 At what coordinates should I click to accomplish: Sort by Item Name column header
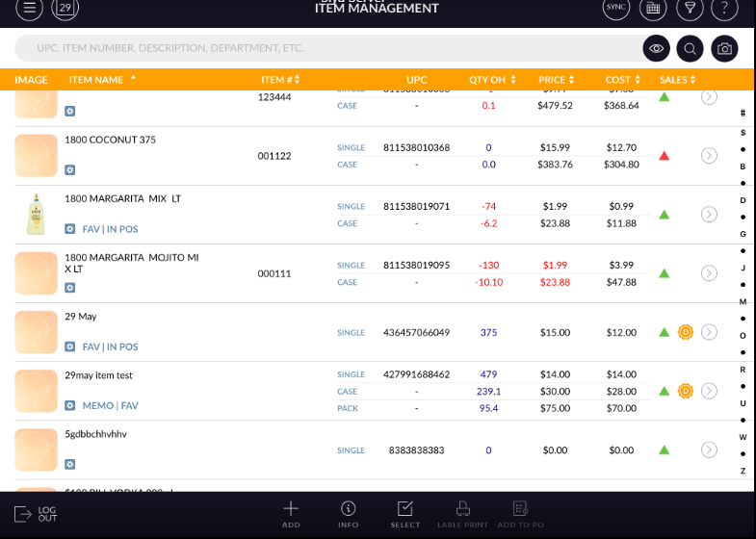click(x=101, y=80)
